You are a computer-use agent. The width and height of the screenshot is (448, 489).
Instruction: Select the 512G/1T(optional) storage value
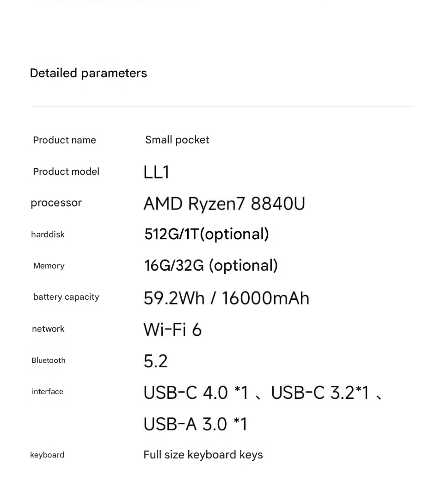click(207, 234)
